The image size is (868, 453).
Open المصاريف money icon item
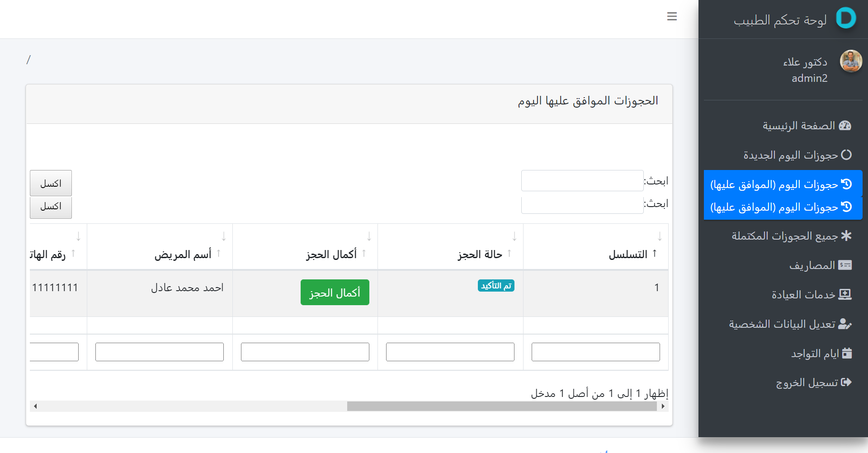point(845,265)
